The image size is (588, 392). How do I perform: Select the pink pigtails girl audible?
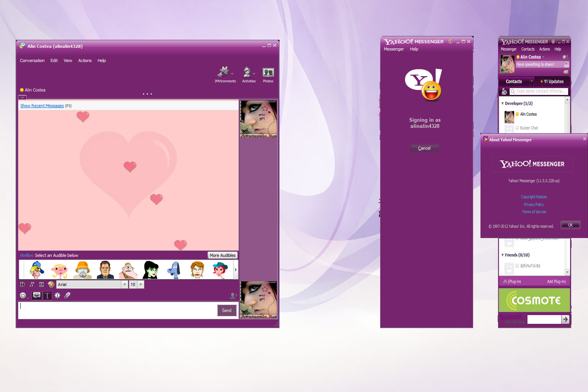(60, 270)
